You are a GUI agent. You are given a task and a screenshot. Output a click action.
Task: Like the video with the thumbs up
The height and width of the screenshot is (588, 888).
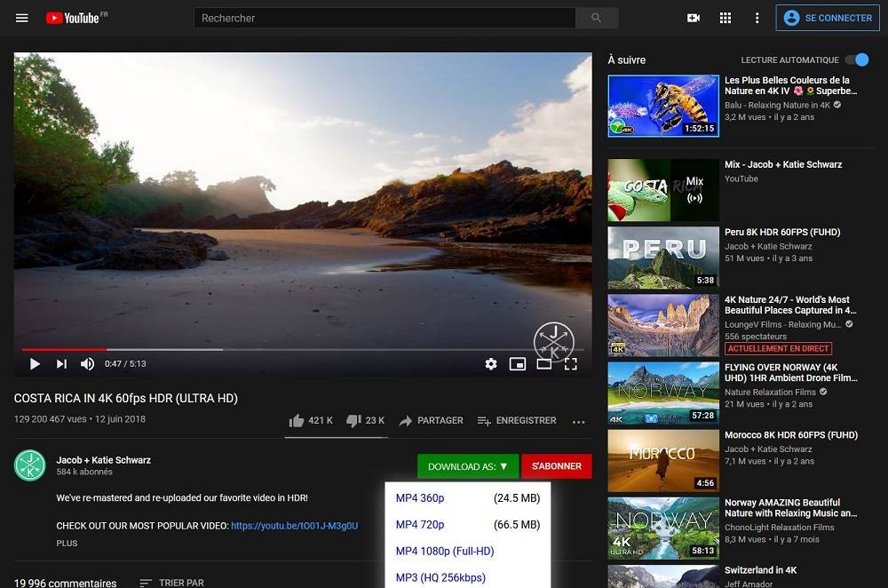tap(297, 420)
